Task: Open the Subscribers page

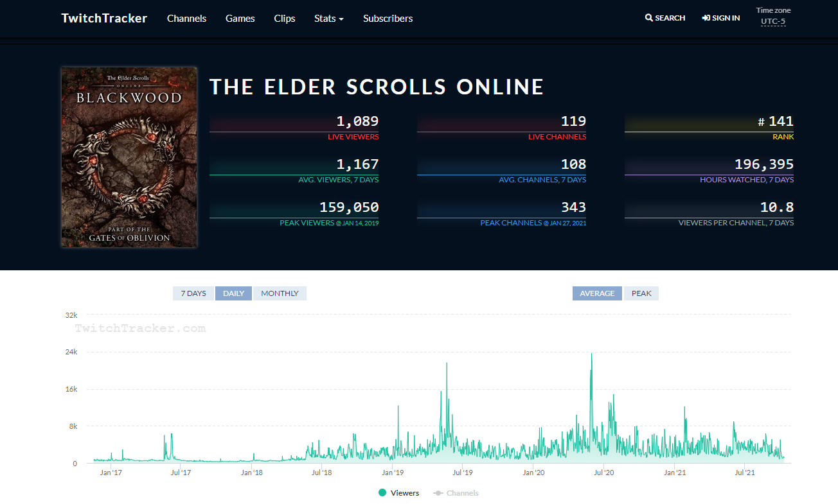Action: pos(388,18)
